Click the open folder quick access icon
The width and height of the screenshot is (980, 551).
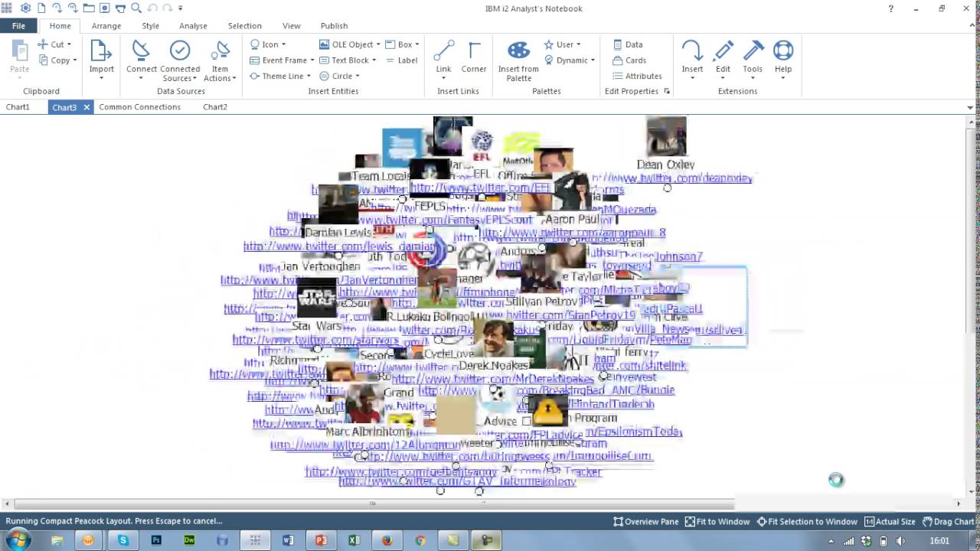(89, 8)
